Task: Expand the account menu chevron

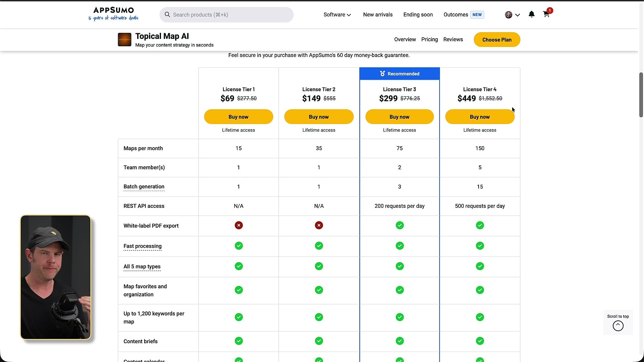Action: 517,15
